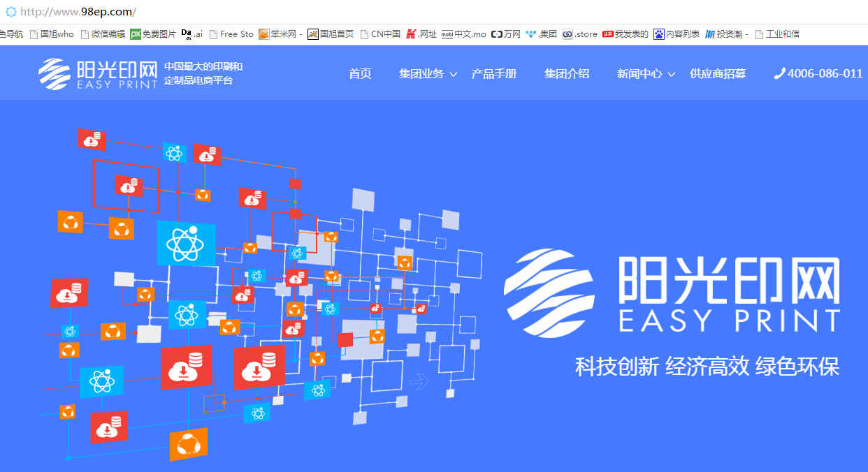Open the 集团介绍 page
The width and height of the screenshot is (868, 472).
[x=567, y=74]
